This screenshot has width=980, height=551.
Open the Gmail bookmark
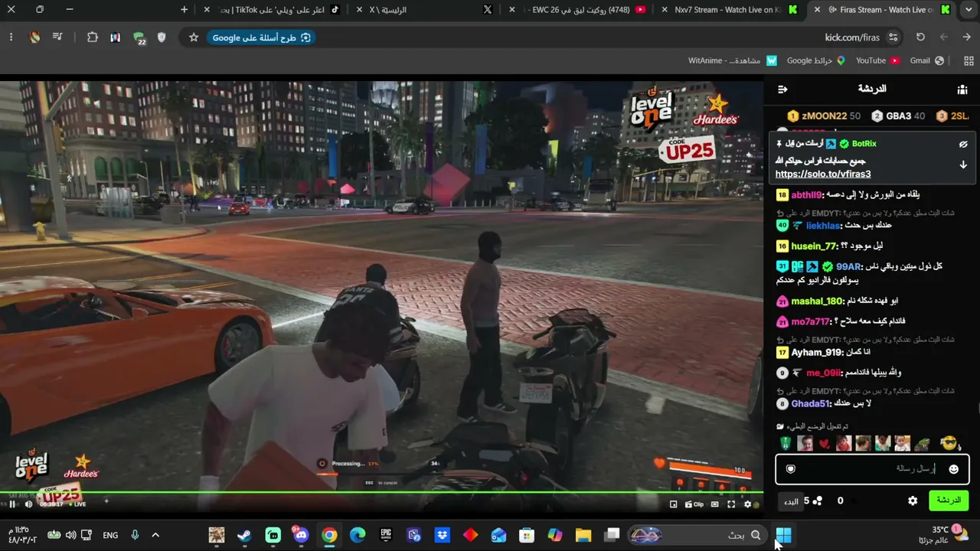point(926,60)
